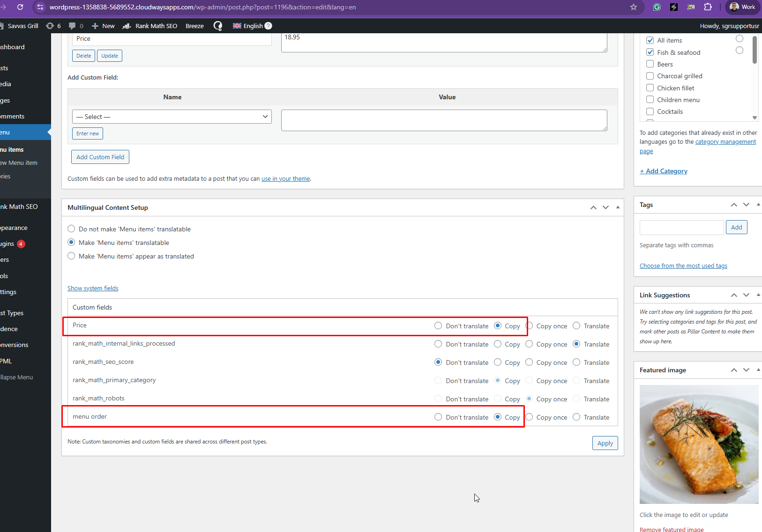Collapse the Multilingual Content Setup panel
The height and width of the screenshot is (532, 762).
[618, 207]
